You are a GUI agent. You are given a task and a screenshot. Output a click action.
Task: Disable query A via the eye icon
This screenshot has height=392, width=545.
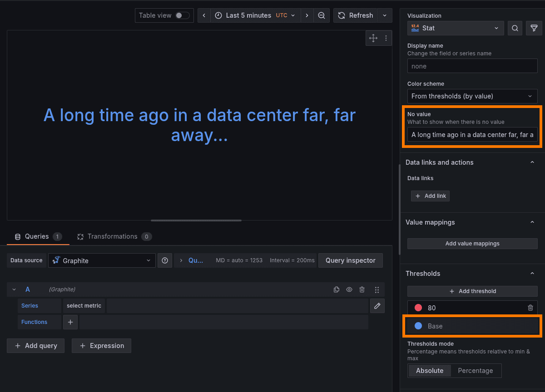click(x=349, y=289)
